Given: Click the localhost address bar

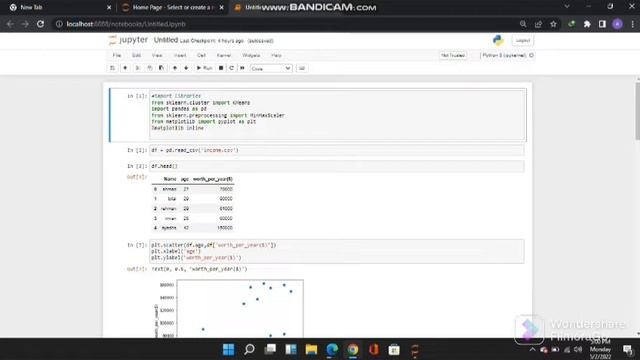Looking at the screenshot, I should tap(286, 24).
